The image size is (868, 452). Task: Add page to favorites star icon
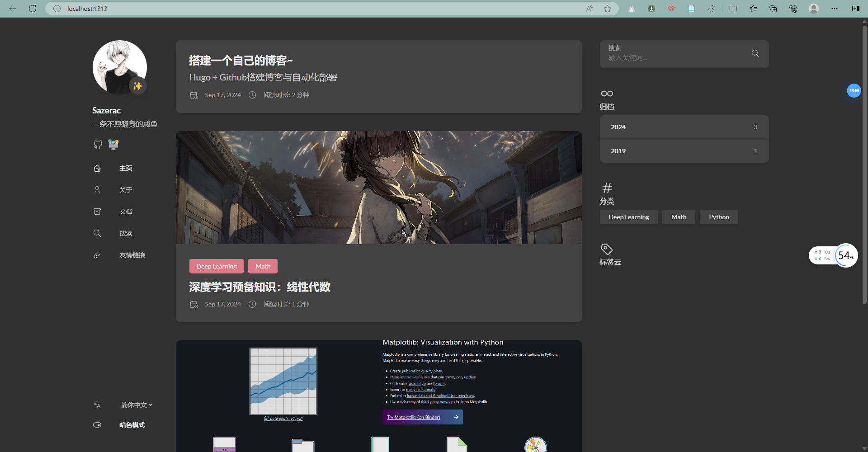point(608,9)
